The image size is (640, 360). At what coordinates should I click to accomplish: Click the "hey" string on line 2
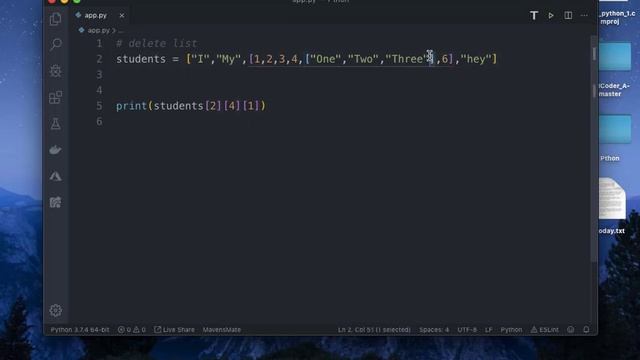tap(476, 59)
